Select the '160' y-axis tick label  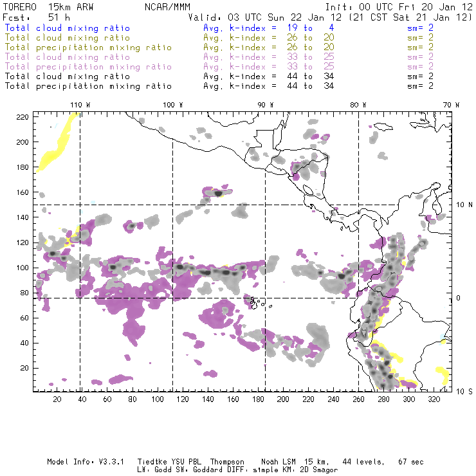click(x=23, y=192)
